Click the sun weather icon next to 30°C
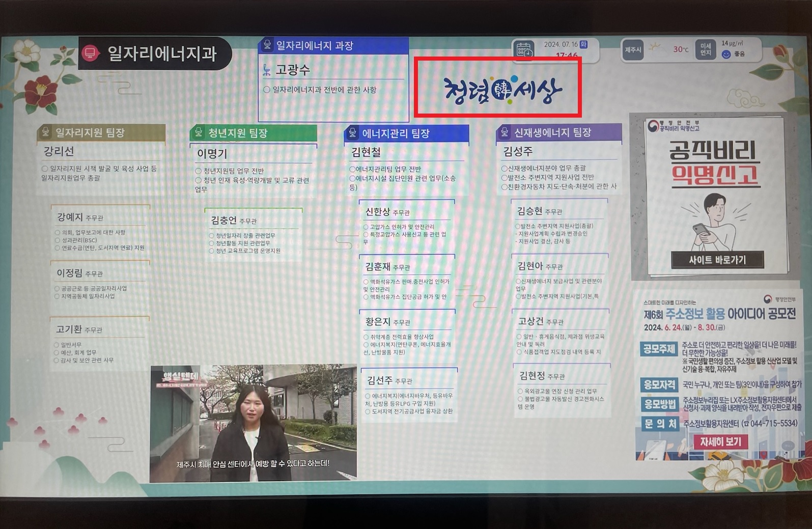The width and height of the screenshot is (812, 529). pos(655,48)
